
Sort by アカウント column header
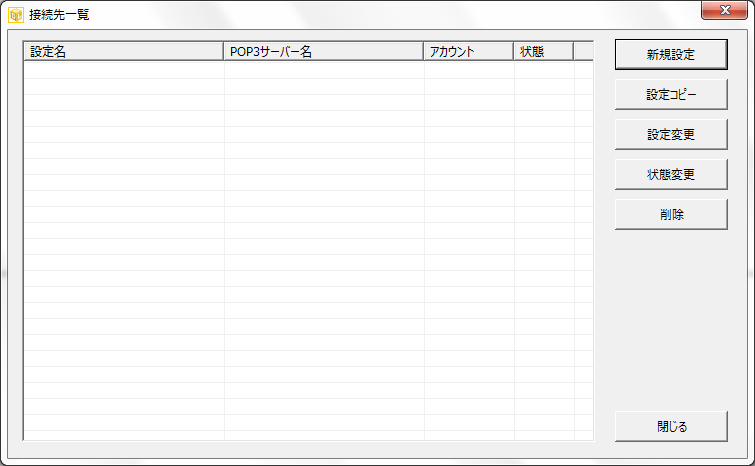pyautogui.click(x=469, y=52)
